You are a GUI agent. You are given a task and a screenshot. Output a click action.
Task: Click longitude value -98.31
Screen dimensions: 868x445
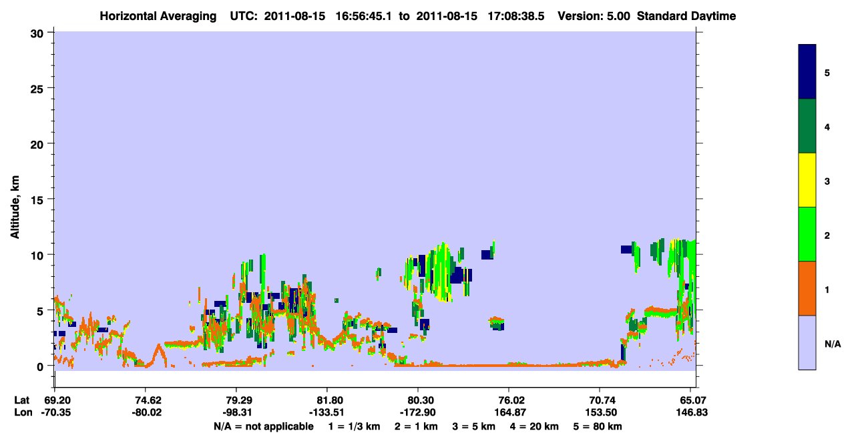coord(236,412)
